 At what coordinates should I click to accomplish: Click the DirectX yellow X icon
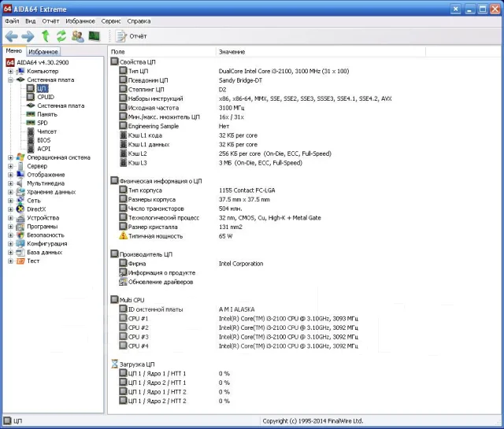coord(20,209)
